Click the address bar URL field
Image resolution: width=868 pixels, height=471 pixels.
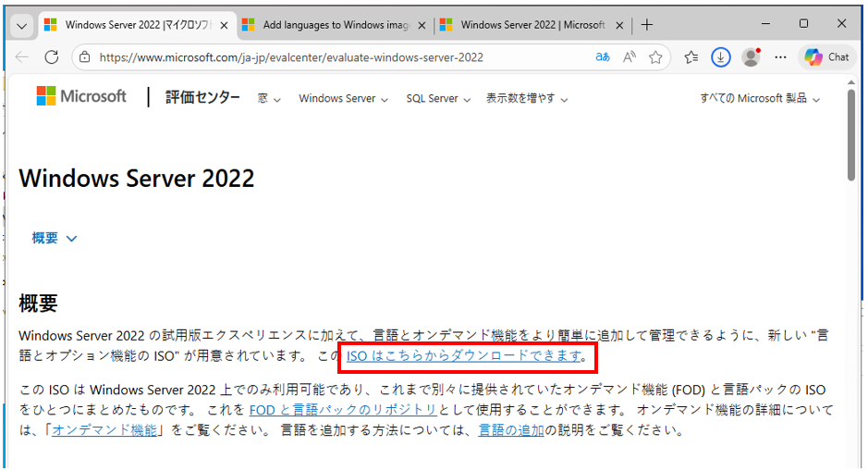pyautogui.click(x=342, y=57)
